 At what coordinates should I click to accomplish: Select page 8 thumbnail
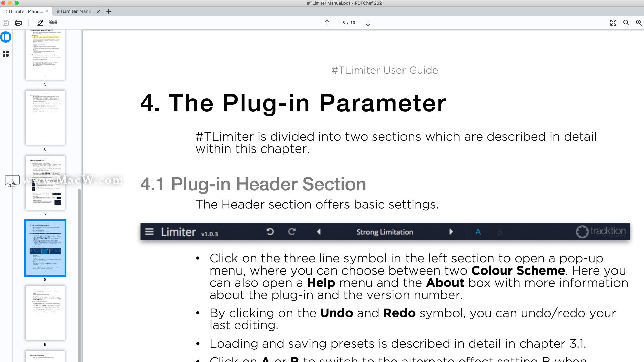coord(45,248)
